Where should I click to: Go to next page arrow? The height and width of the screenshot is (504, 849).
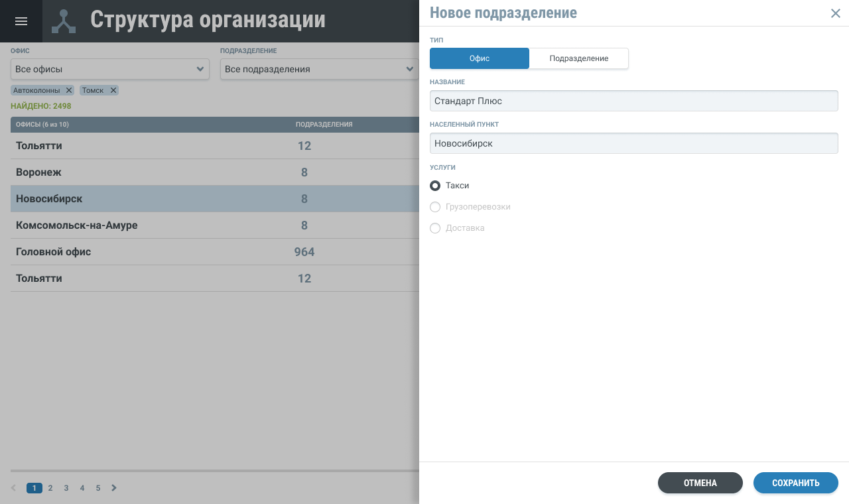(114, 488)
